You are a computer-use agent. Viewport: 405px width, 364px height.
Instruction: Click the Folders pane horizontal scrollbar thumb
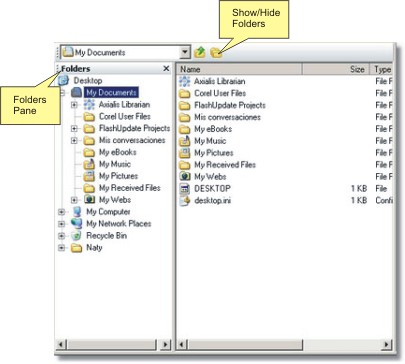[x=111, y=344]
